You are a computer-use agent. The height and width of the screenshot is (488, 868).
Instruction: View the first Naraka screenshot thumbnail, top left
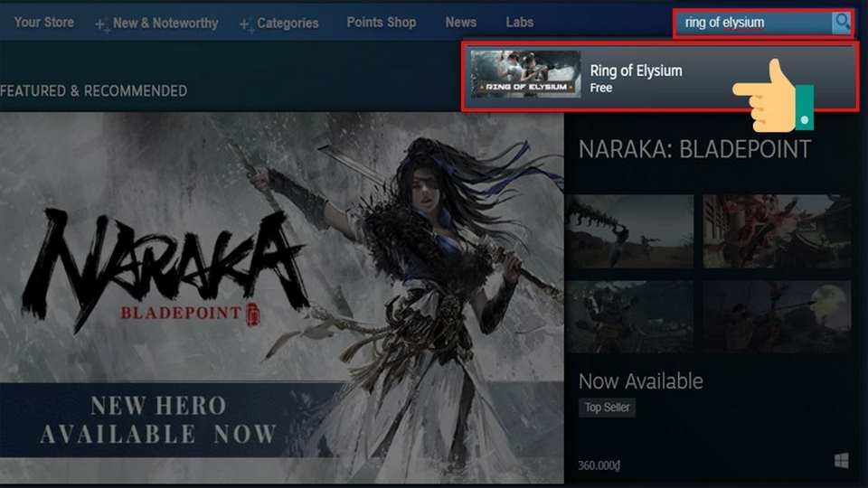coord(629,231)
